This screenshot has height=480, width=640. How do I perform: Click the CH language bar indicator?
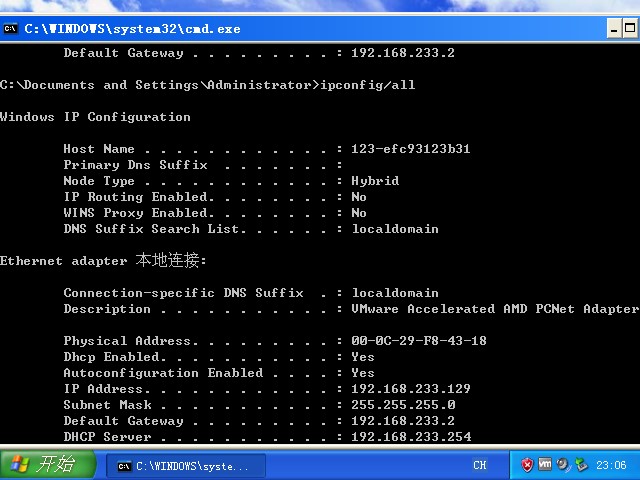480,465
